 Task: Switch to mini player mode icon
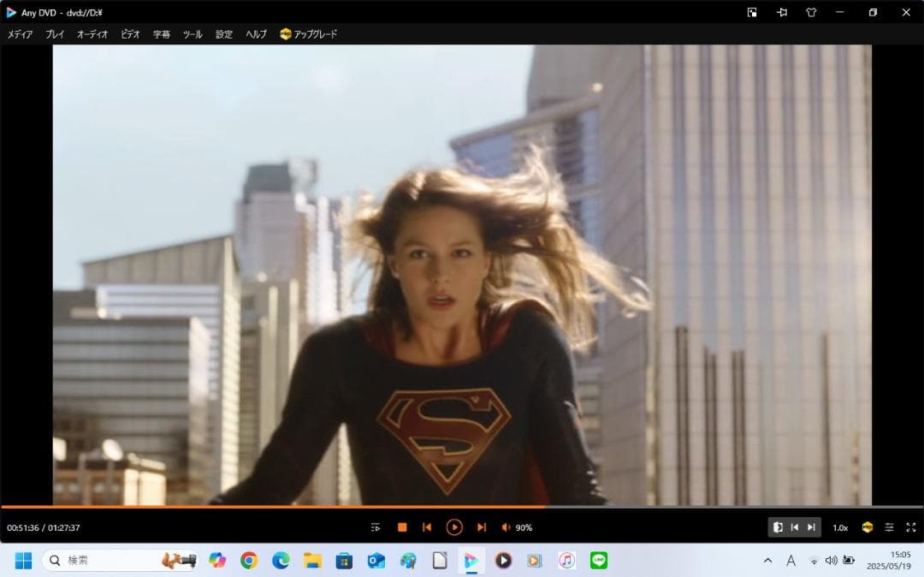[752, 13]
